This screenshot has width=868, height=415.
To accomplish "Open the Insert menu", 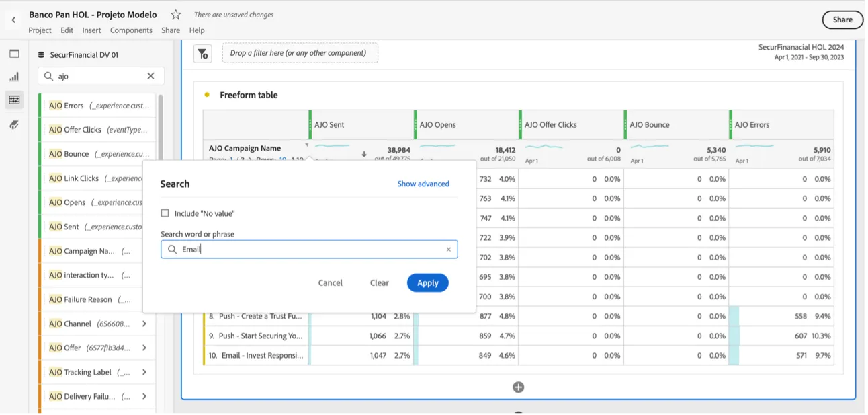I will [91, 30].
